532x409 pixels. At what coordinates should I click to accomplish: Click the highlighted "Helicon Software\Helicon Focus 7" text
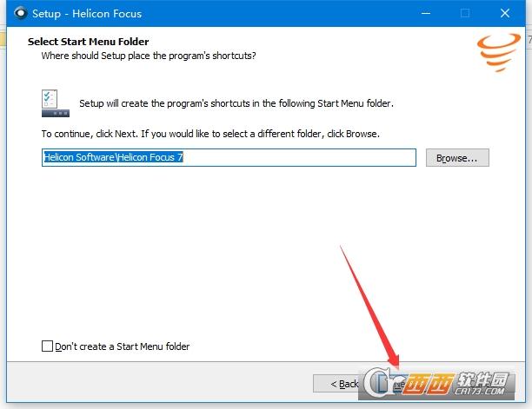click(x=113, y=158)
